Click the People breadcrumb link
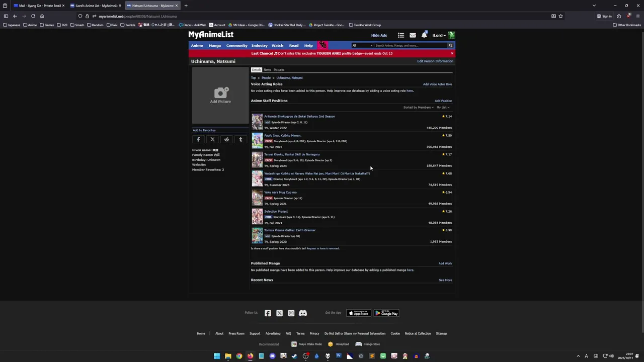Screen dimensions: 644x362 (266, 78)
